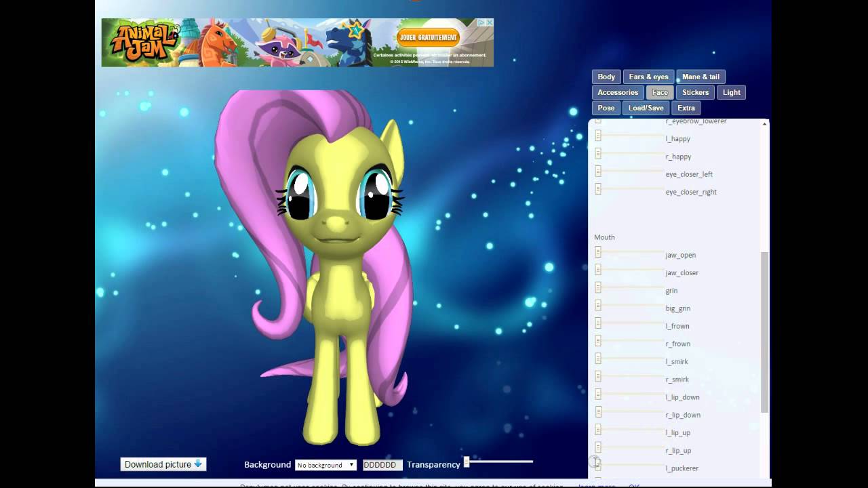Click the panel scroll-up arrow
The height and width of the screenshot is (488, 868).
pyautogui.click(x=765, y=123)
